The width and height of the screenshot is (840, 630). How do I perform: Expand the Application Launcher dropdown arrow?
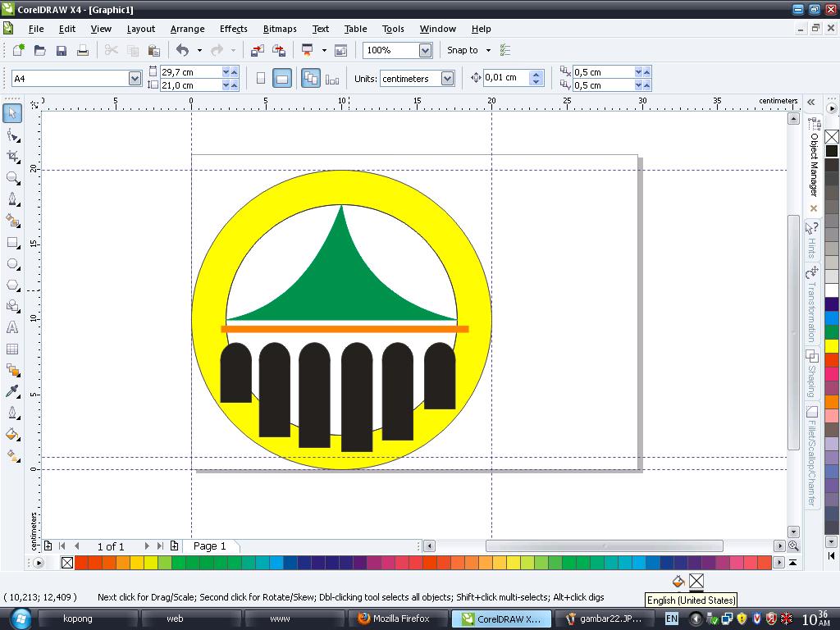click(324, 50)
